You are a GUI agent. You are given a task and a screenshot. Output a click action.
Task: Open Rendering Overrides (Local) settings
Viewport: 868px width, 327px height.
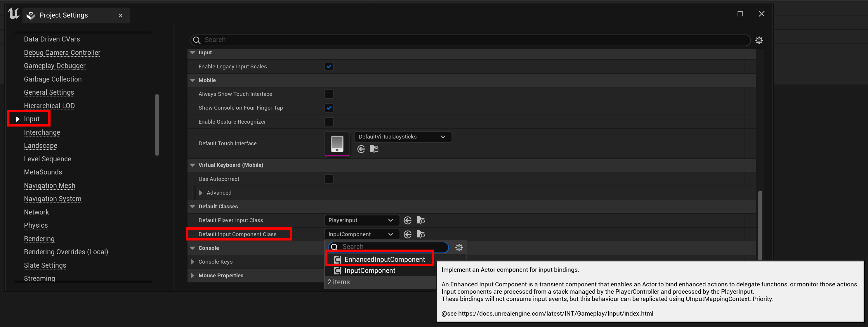[x=66, y=252]
